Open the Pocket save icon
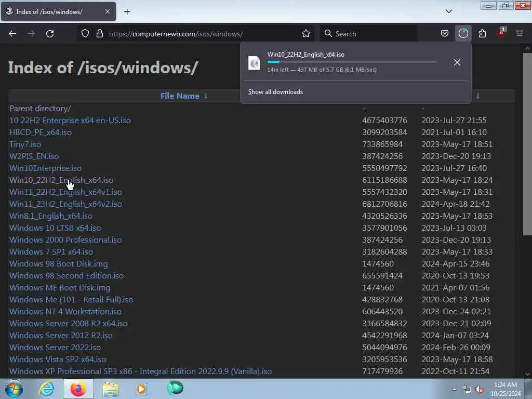The width and height of the screenshot is (532, 399). 445,34
